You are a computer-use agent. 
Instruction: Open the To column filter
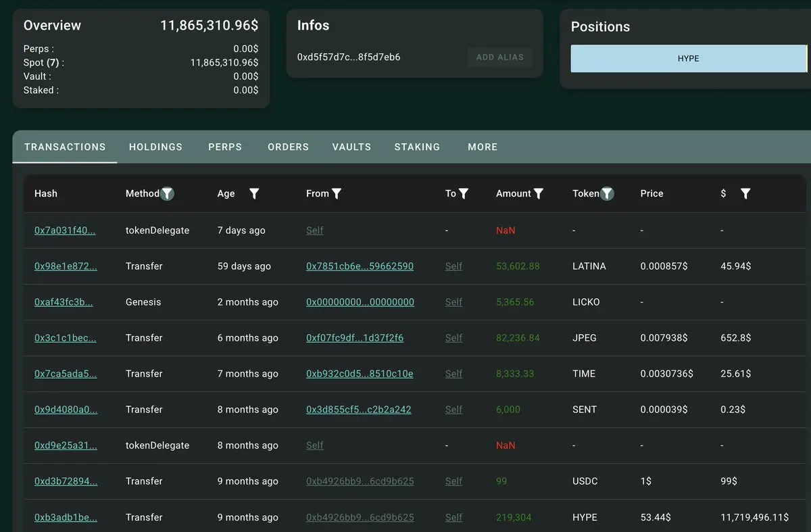[464, 194]
